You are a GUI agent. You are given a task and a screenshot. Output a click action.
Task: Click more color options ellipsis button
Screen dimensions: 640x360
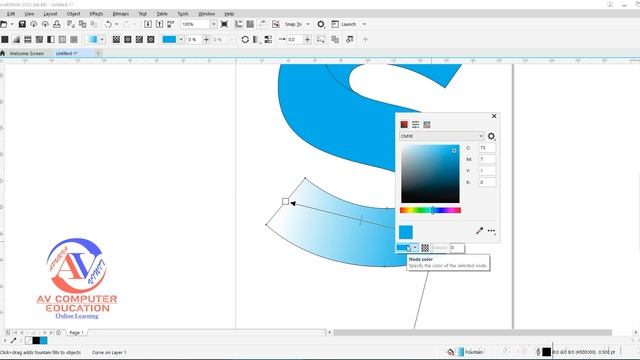point(491,231)
